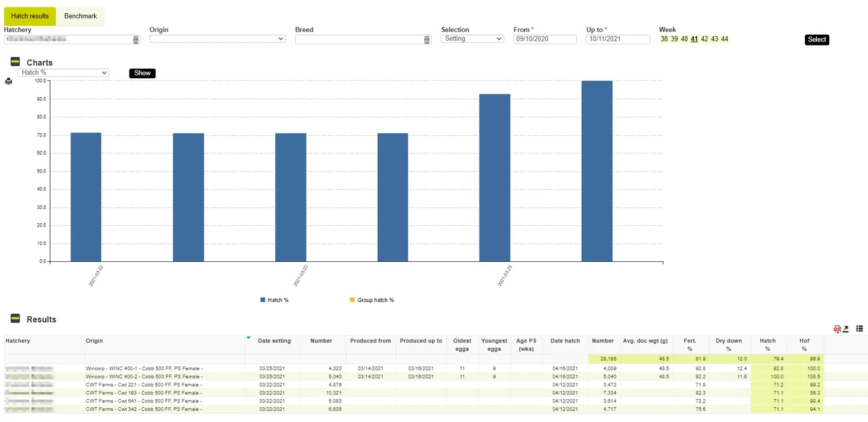This screenshot has height=422, width=868.
Task: Click the export arrow icon above results
Action: [x=846, y=329]
